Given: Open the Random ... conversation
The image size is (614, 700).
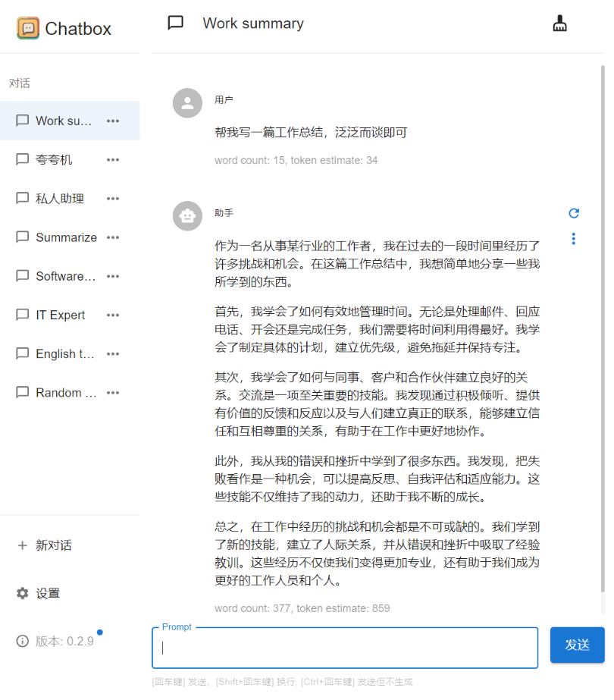Looking at the screenshot, I should (70, 393).
